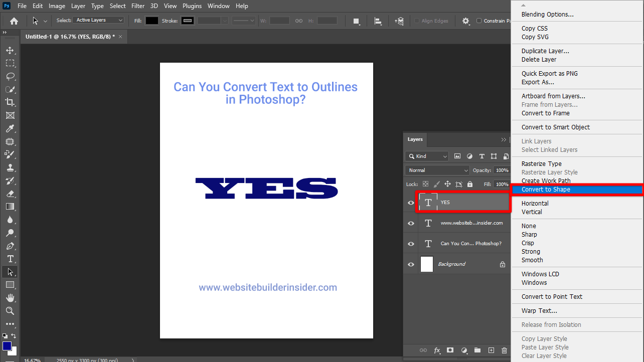Create a new group folder in Layers panel

(x=477, y=350)
